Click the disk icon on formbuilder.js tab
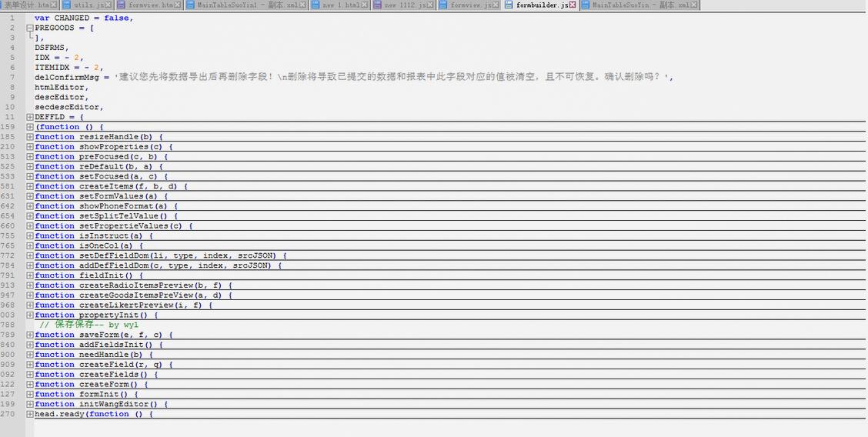The width and height of the screenshot is (868, 437). click(x=509, y=5)
